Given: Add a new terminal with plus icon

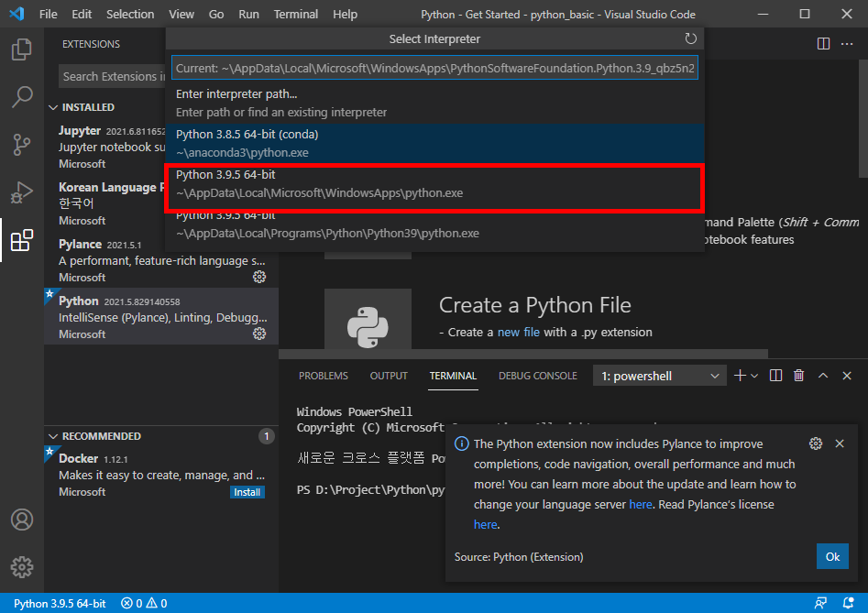Looking at the screenshot, I should 740,376.
